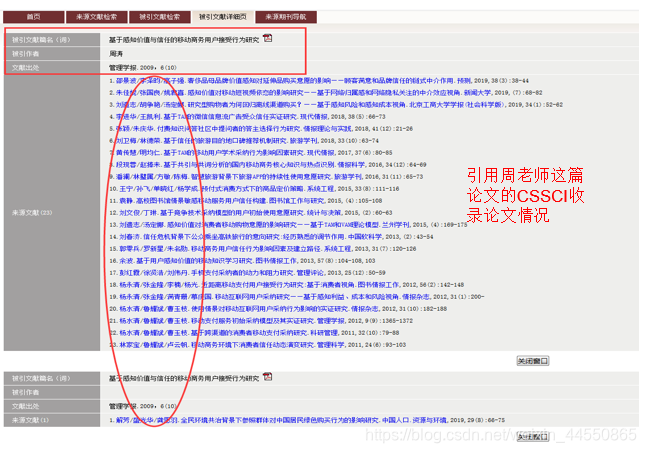Click the top 被引文献篇名（词） label
This screenshot has height=453, width=646.
pyautogui.click(x=41, y=40)
